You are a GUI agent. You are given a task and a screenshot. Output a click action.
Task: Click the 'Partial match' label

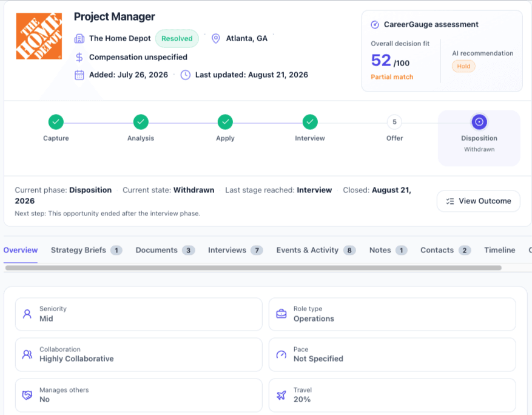click(x=392, y=77)
